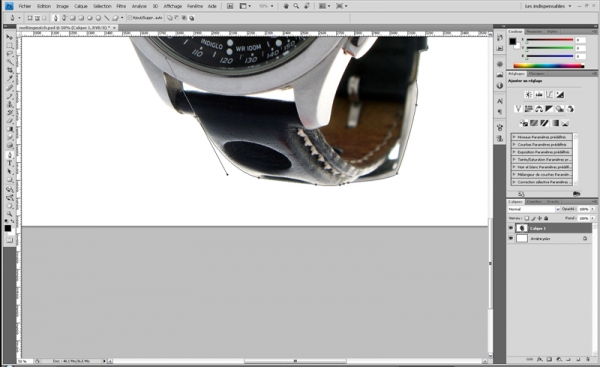Open the Fichier menu
Viewport: 600px width, 367px height.
[25, 6]
